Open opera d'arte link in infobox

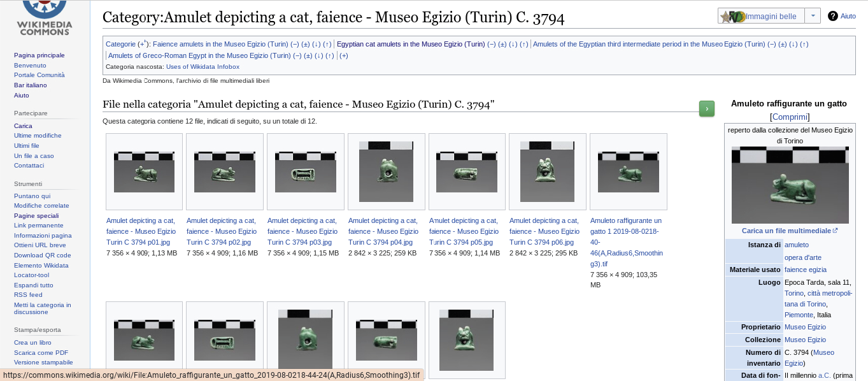click(802, 257)
